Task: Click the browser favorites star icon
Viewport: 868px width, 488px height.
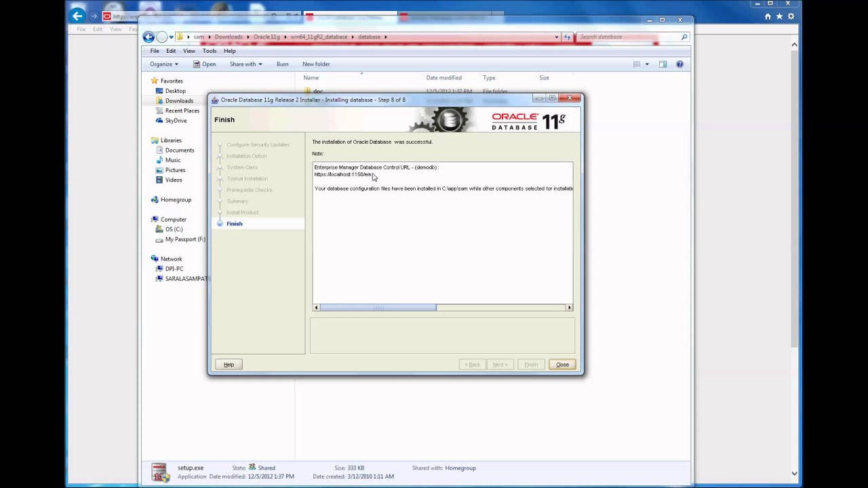Action: [779, 16]
